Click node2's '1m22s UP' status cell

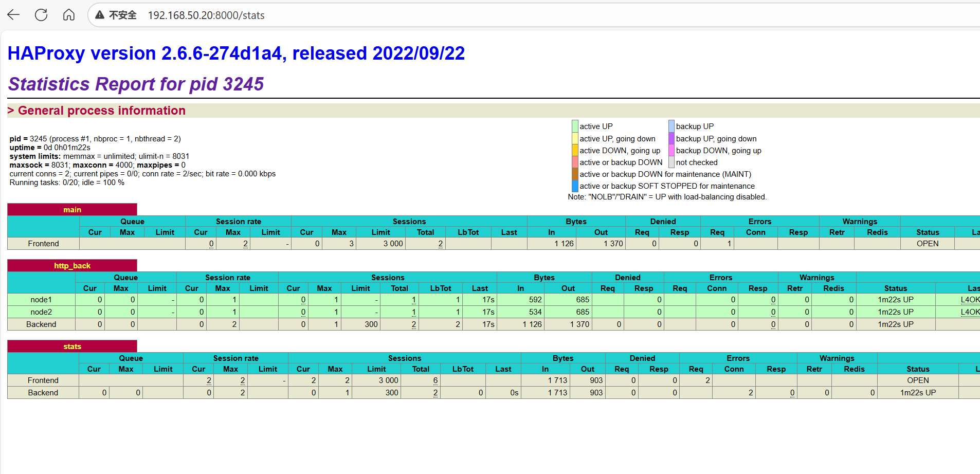click(896, 312)
